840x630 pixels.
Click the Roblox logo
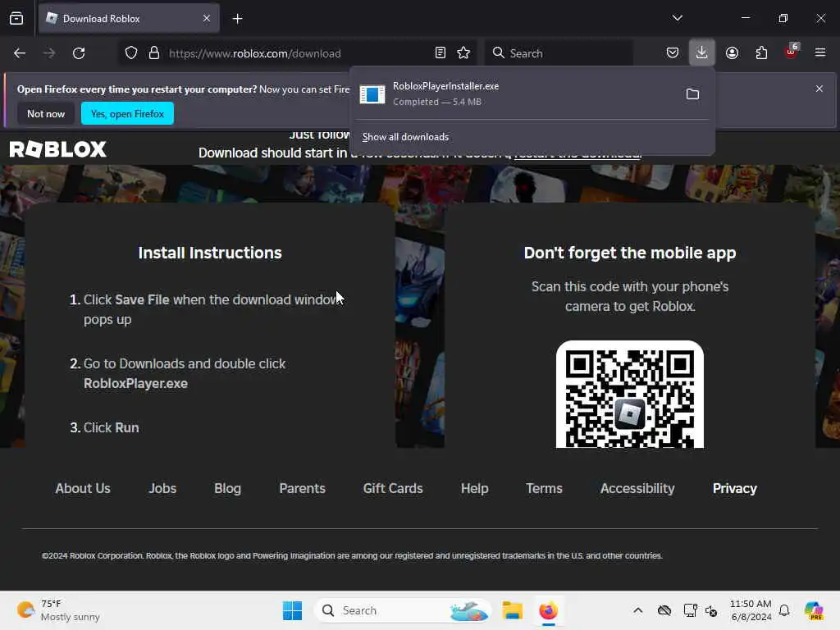58,149
